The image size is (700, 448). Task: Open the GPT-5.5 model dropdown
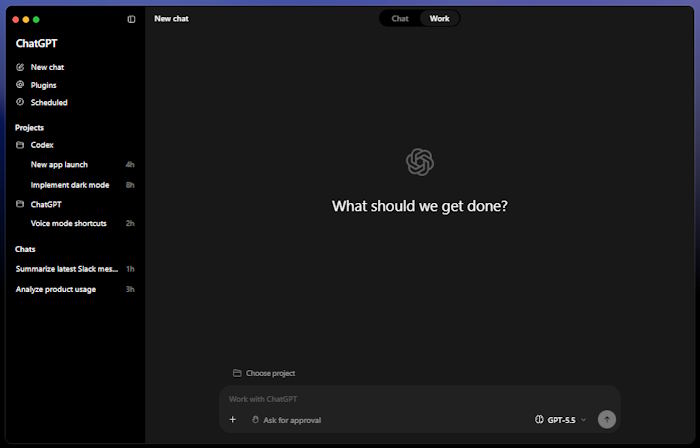point(560,420)
